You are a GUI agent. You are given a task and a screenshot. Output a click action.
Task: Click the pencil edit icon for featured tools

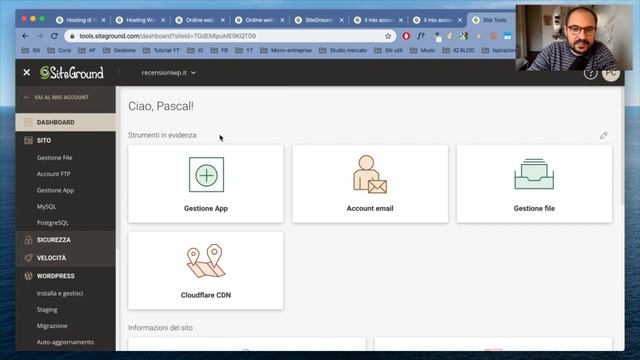click(x=604, y=135)
